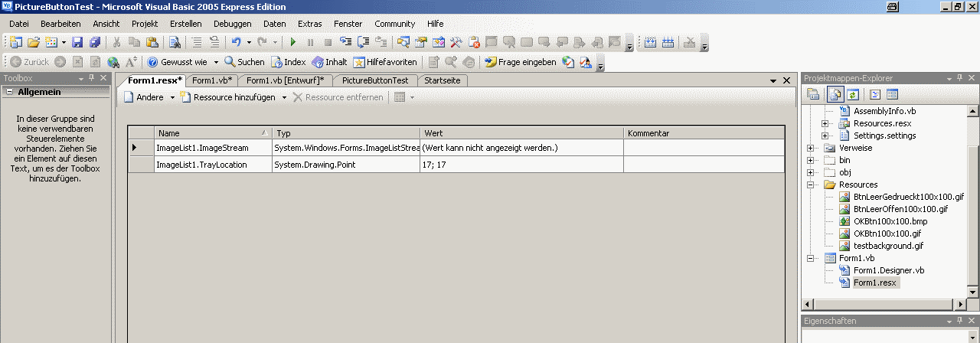Click the Andere button in resource editor
Viewport: 980px width, 343px height.
[144, 97]
